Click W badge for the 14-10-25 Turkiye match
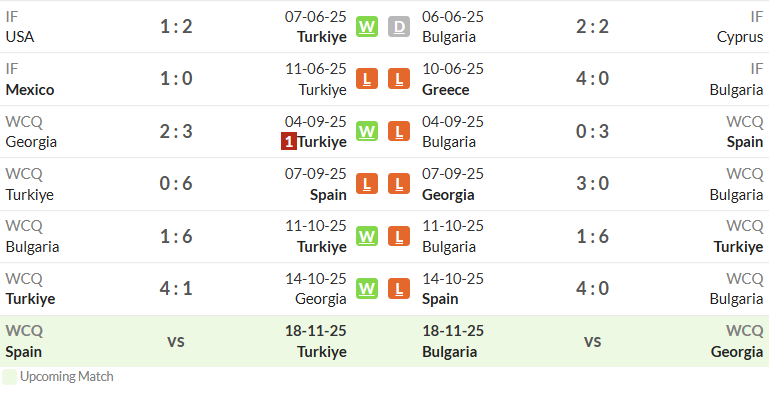The height and width of the screenshot is (404, 770). [367, 288]
